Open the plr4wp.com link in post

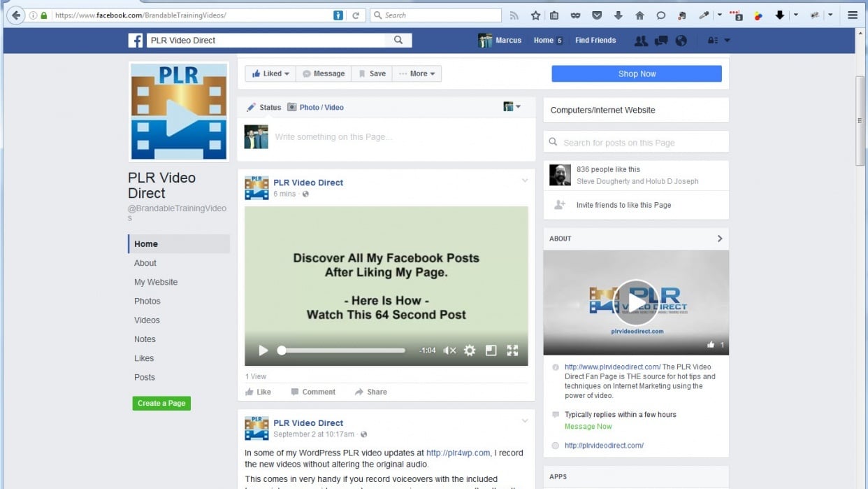click(x=458, y=453)
